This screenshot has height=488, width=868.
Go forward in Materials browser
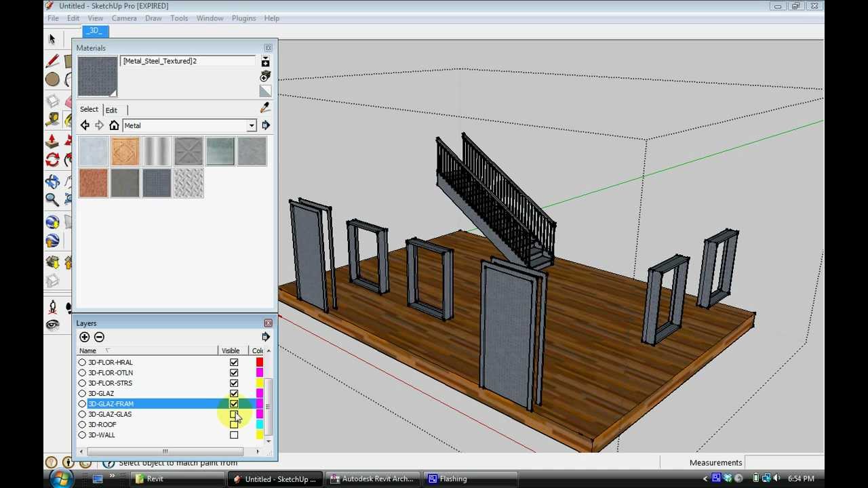[99, 125]
